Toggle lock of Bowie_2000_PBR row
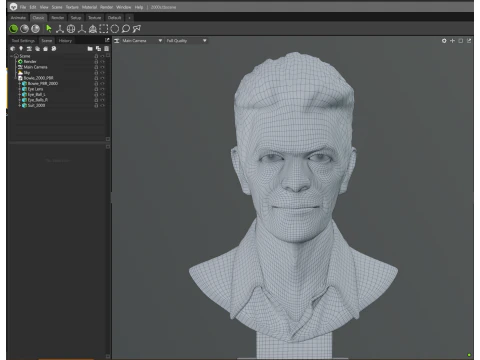This screenshot has height=360, width=480. (x=96, y=78)
